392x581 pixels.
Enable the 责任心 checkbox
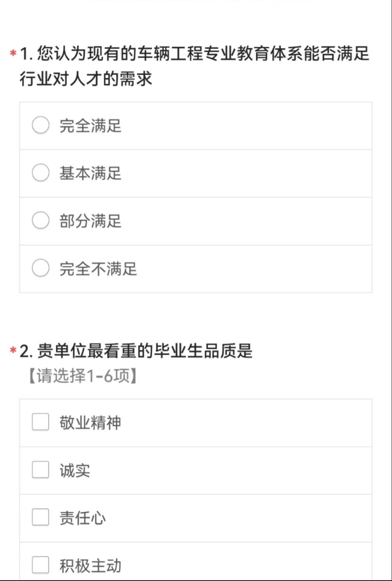[x=41, y=517]
